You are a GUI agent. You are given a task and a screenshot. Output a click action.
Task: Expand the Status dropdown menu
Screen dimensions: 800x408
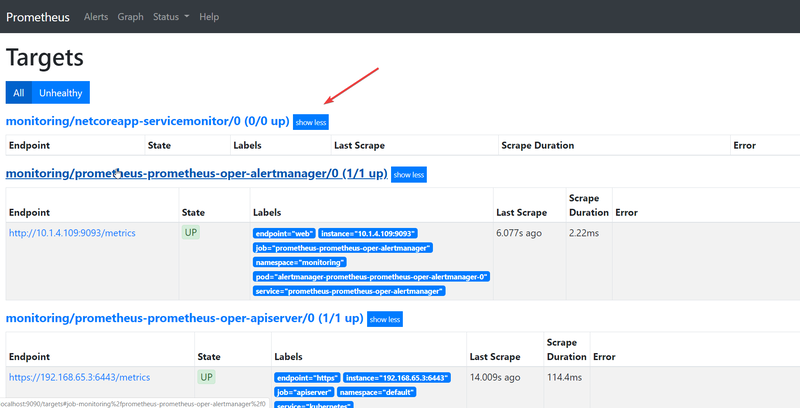[171, 17]
